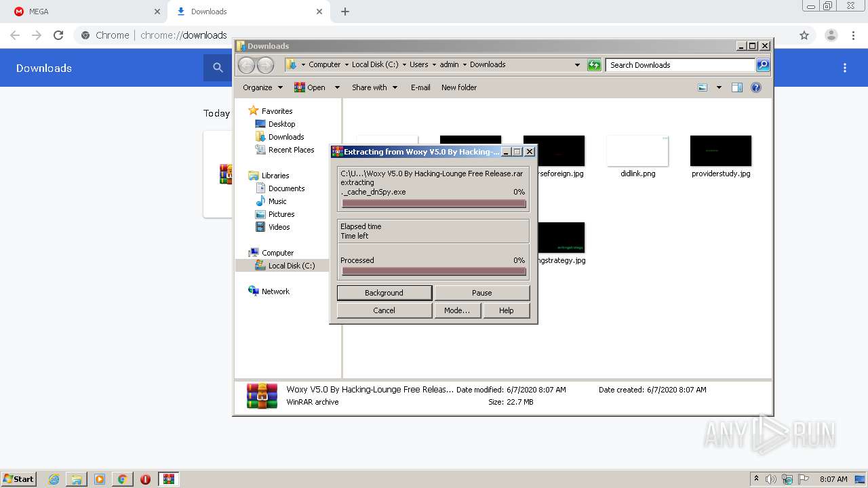Click the Explorer back navigation arrow

(246, 65)
